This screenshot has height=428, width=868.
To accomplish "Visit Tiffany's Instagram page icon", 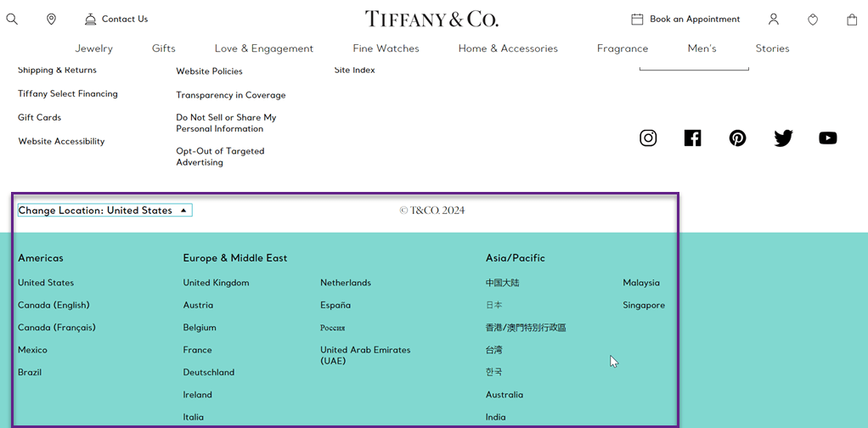I will point(648,138).
